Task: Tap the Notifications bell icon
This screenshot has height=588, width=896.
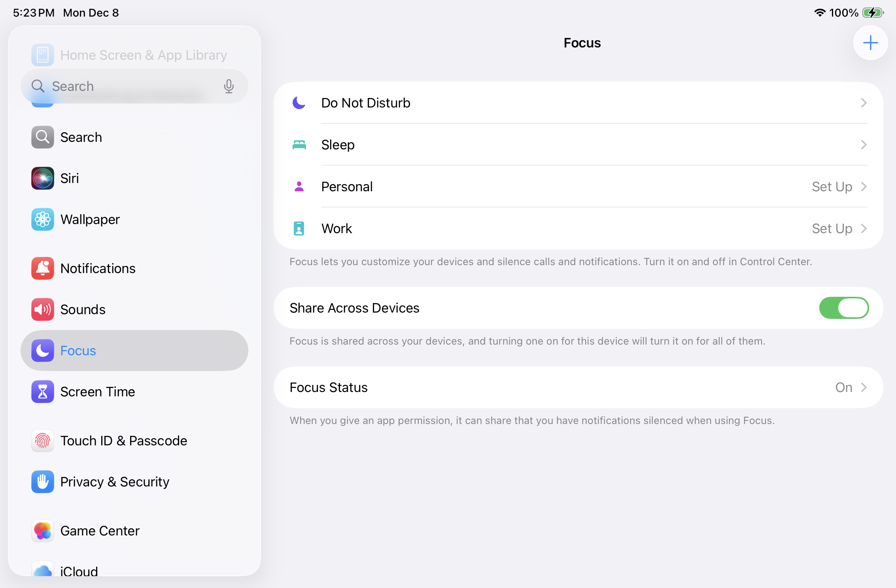Action: point(43,268)
